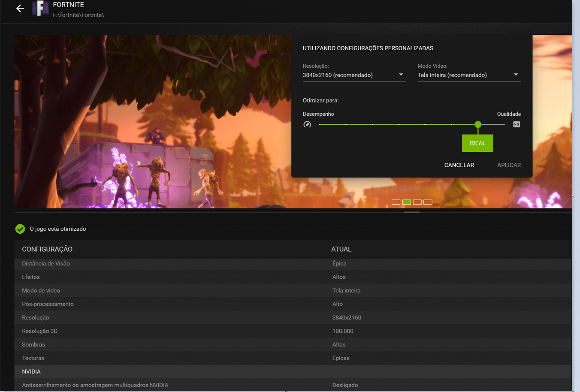
Task: Click the 'Alto' post-processing value
Action: click(x=338, y=304)
